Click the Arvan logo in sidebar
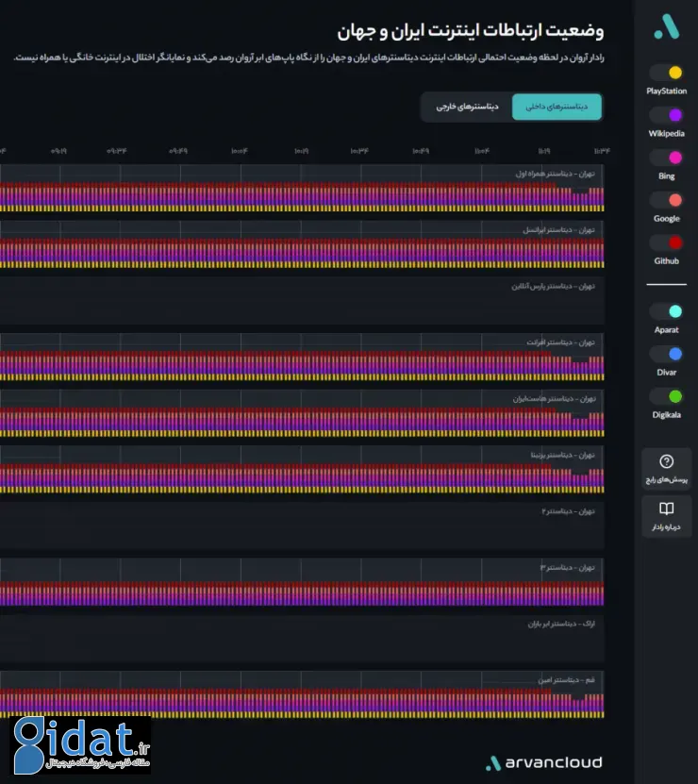 pos(667,26)
